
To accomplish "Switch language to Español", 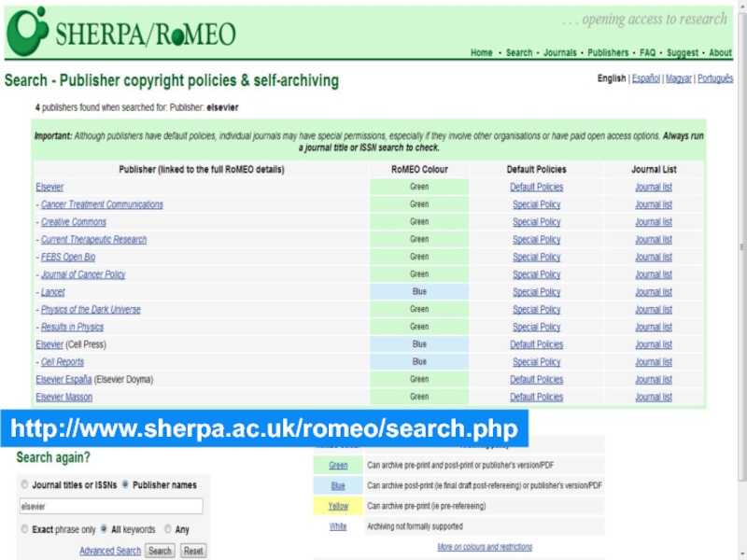I will 645,79.
